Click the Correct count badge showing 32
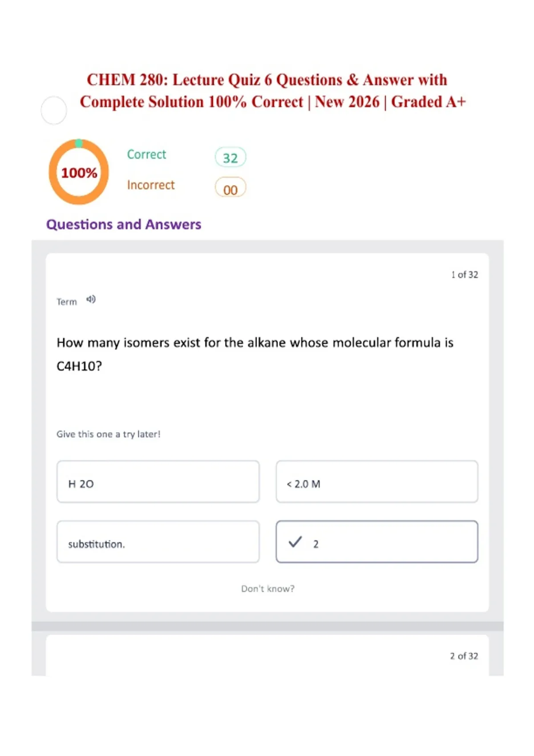534x756 pixels. 231,157
